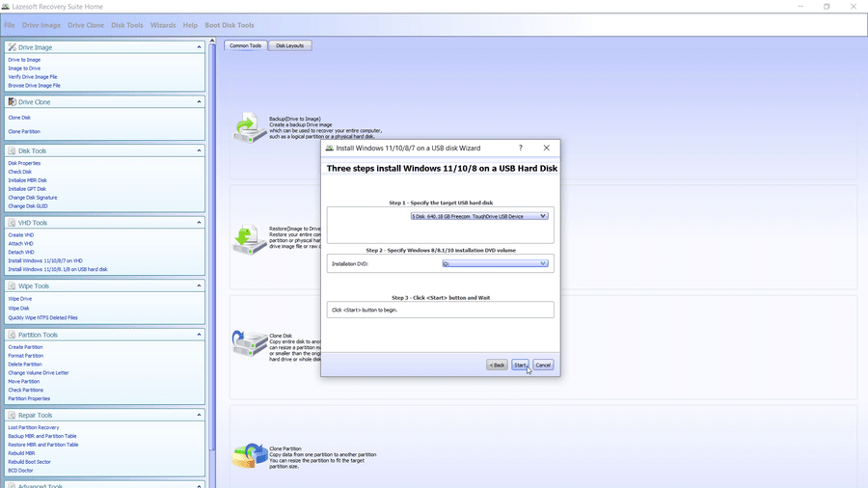The image size is (868, 488).
Task: Select Browse Drive Image File
Action: (35, 85)
